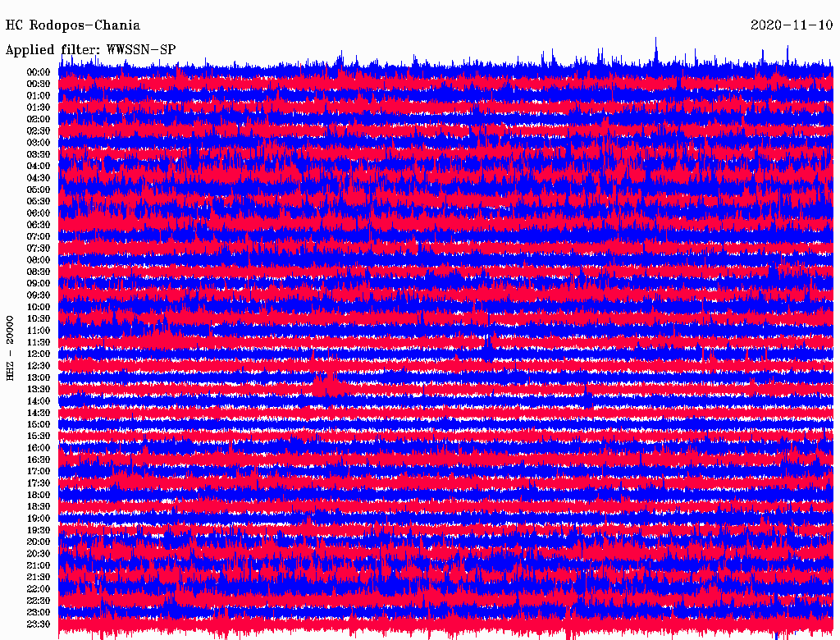
Task: Select the 13:30 time row label
Action: tap(39, 390)
